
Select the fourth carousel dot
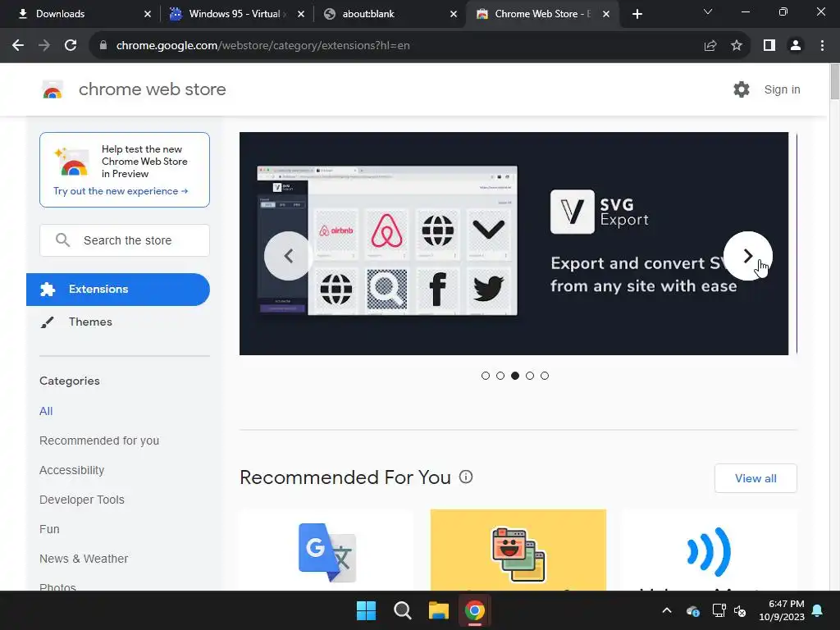pos(530,376)
